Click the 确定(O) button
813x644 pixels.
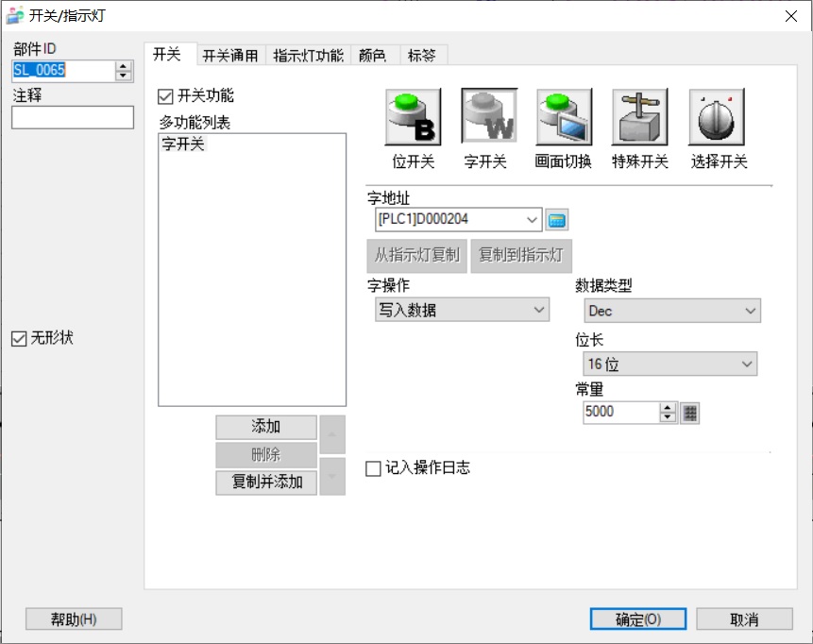coord(637,619)
